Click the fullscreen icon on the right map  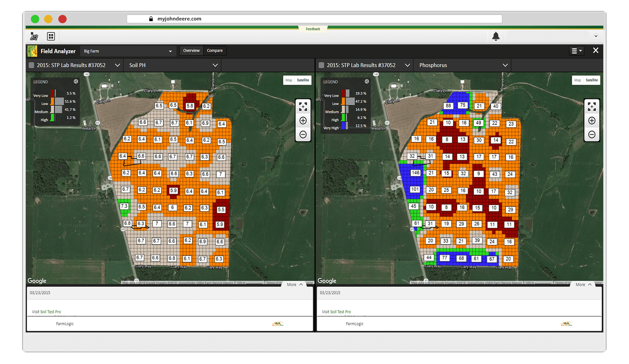click(592, 106)
